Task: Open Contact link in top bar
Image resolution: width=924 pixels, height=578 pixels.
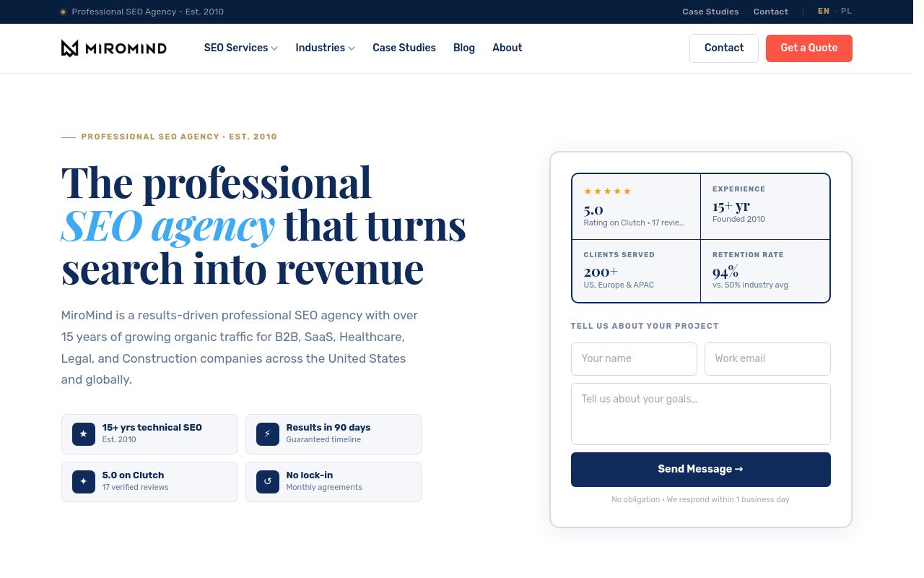Action: [771, 12]
